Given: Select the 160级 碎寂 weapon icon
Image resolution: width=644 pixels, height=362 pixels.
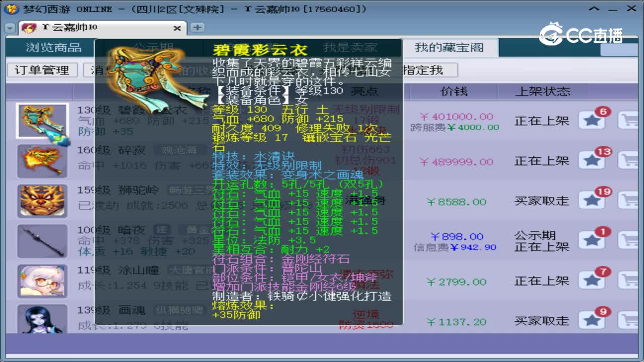Looking at the screenshot, I should (x=42, y=161).
